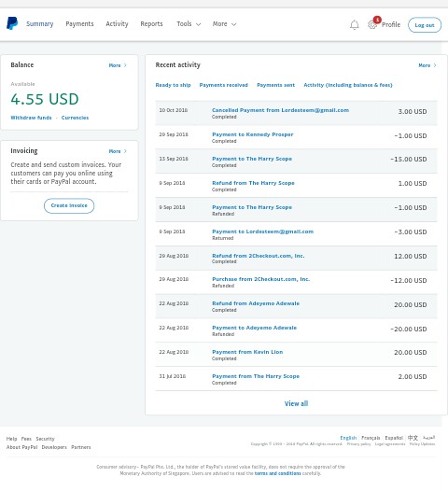The height and width of the screenshot is (491, 448).
Task: Expand the Tools dropdown menu
Action: coord(189,23)
